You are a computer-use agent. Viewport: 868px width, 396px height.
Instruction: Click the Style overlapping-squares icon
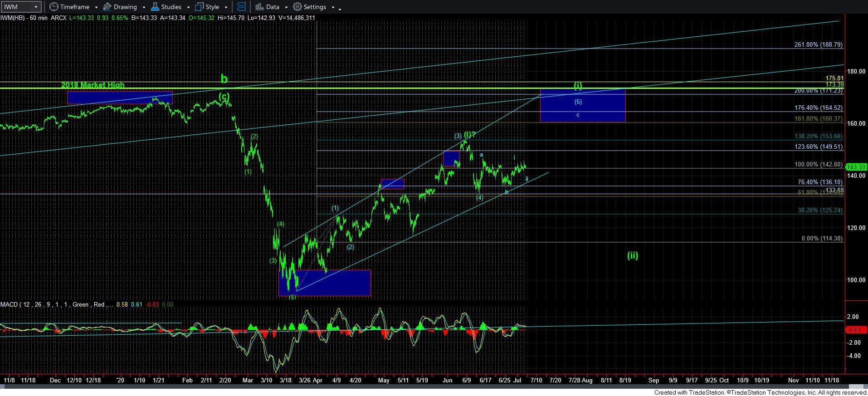[199, 7]
